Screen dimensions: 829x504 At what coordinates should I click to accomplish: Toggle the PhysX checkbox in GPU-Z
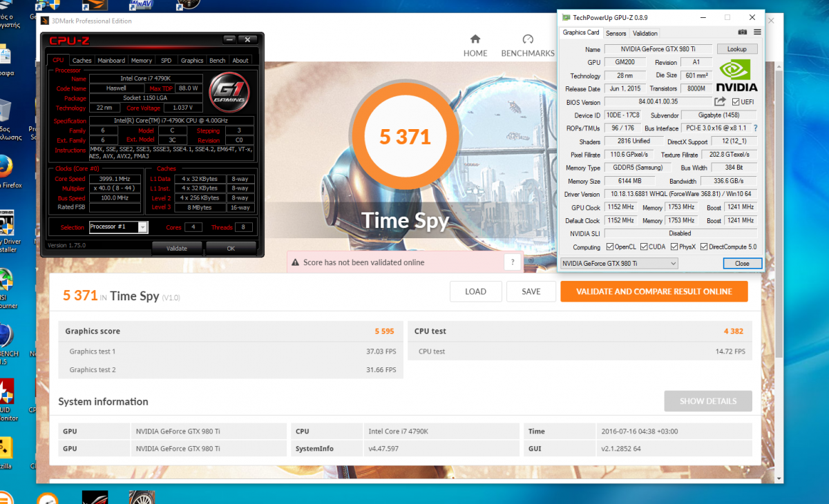pyautogui.click(x=674, y=247)
